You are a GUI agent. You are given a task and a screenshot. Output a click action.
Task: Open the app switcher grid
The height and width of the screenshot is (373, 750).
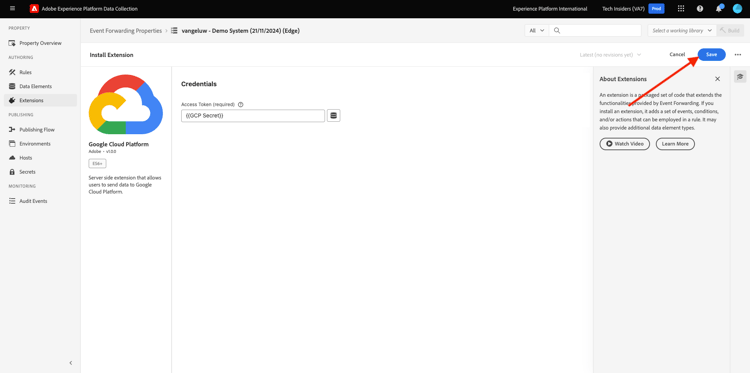tap(681, 9)
